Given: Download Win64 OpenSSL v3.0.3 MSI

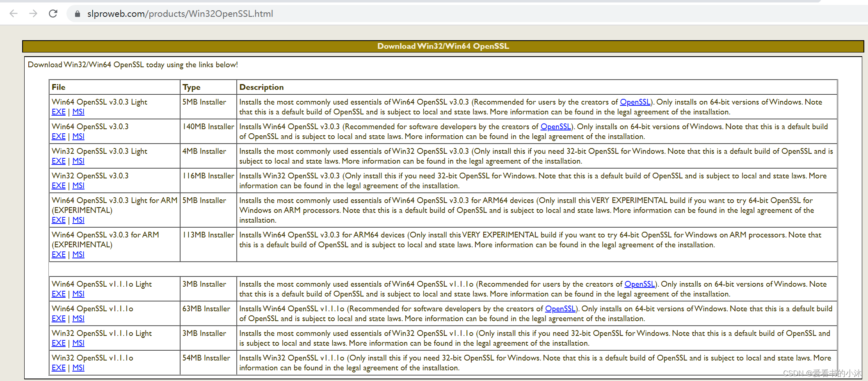Looking at the screenshot, I should [78, 137].
